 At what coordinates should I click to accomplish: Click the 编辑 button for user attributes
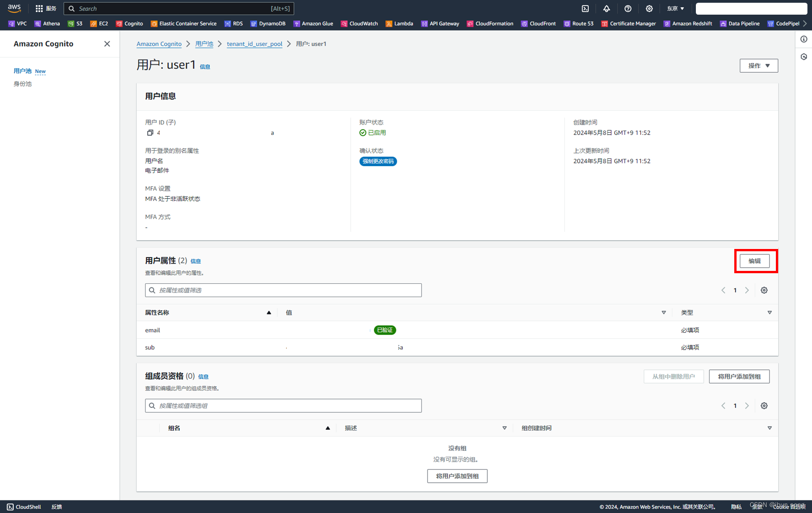(x=754, y=261)
